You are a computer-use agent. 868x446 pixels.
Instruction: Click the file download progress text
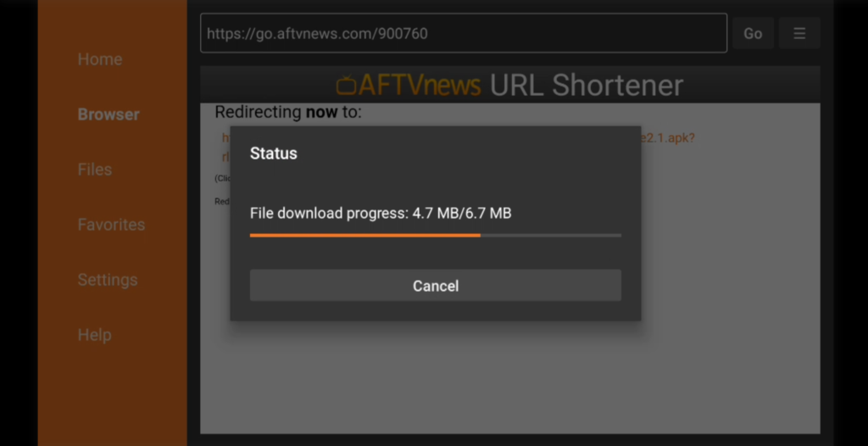pyautogui.click(x=381, y=213)
